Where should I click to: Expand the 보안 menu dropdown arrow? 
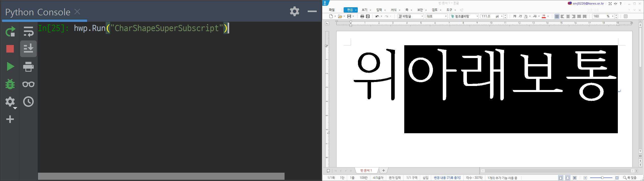click(426, 10)
